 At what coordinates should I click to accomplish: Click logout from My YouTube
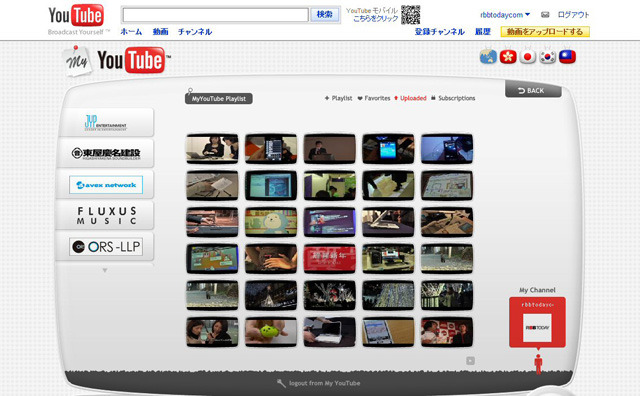click(x=319, y=383)
